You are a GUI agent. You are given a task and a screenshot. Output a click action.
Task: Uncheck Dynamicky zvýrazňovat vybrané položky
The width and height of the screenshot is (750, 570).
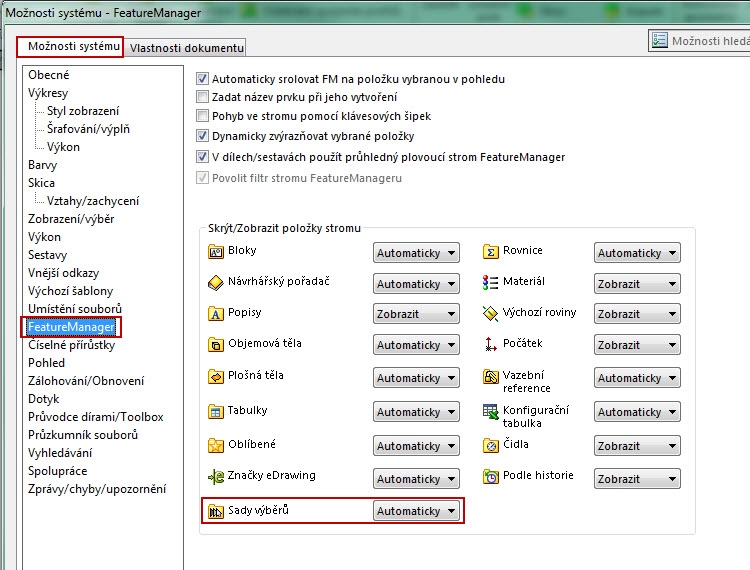[x=203, y=136]
